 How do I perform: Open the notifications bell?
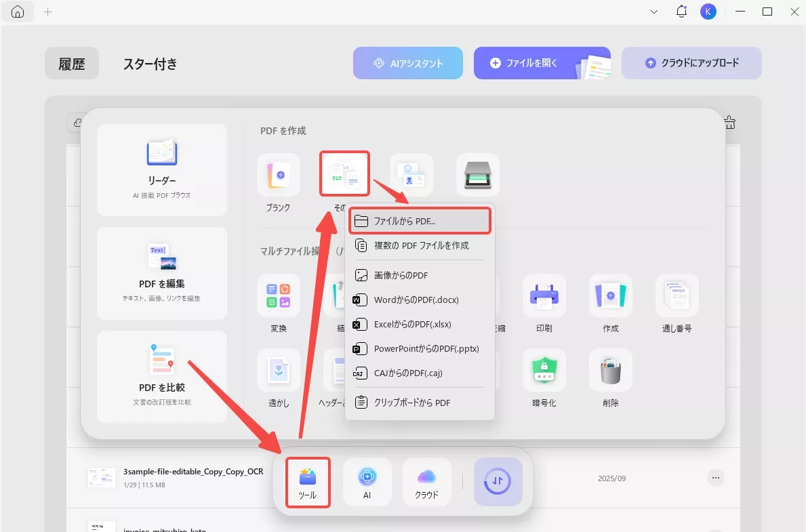click(x=681, y=12)
